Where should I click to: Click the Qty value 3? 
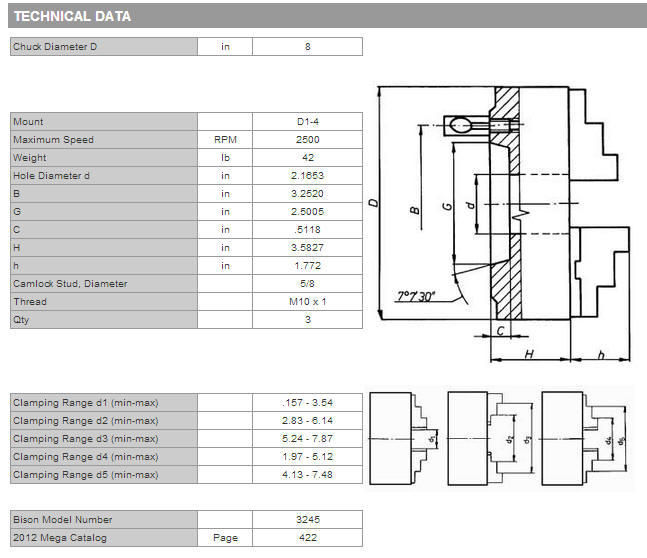click(307, 319)
